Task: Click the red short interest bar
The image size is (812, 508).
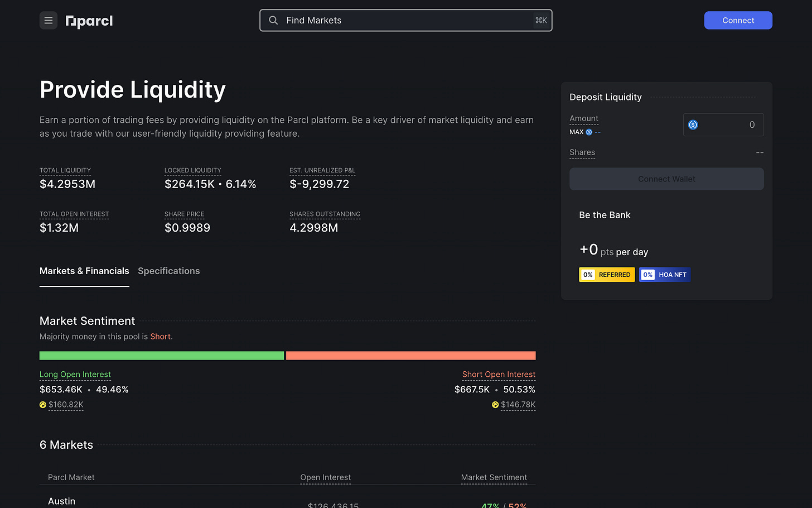Action: [411, 356]
